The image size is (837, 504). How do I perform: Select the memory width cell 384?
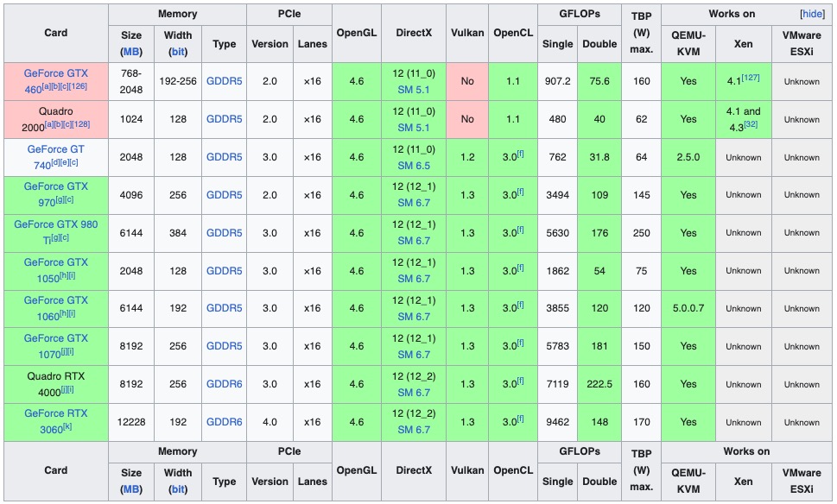178,233
